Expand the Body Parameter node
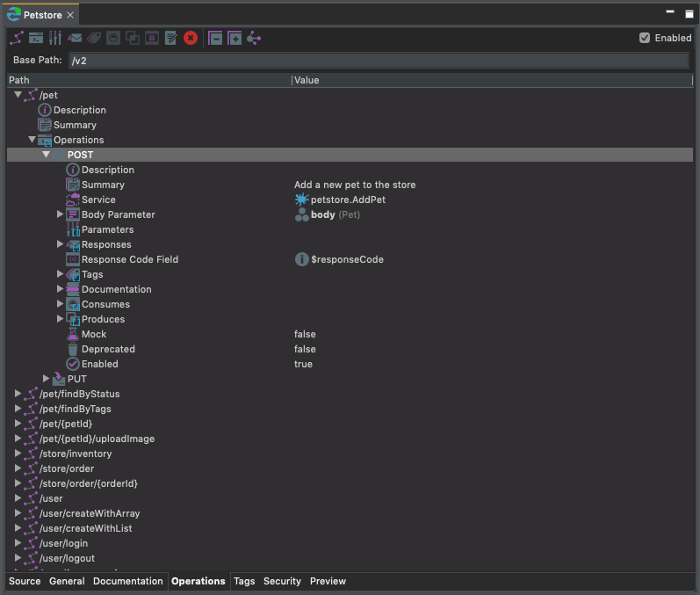Screen dimensions: 700x595 pos(61,214)
